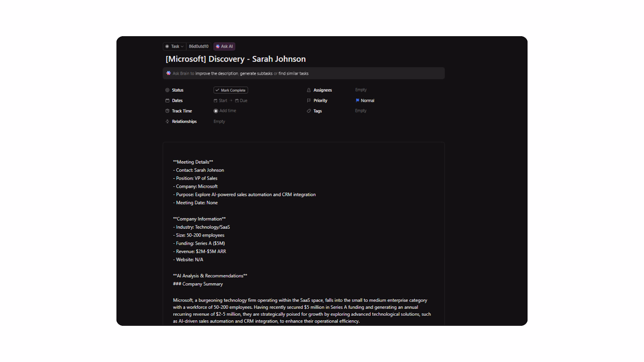644x362 pixels.
Task: Click the line Contact: Sarah Johnson
Action: [198, 170]
